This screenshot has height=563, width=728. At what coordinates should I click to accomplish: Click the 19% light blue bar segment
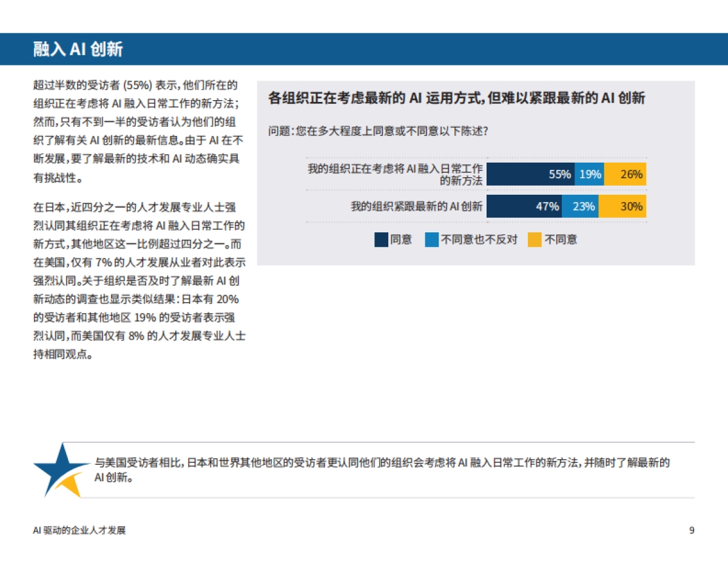pos(588,174)
